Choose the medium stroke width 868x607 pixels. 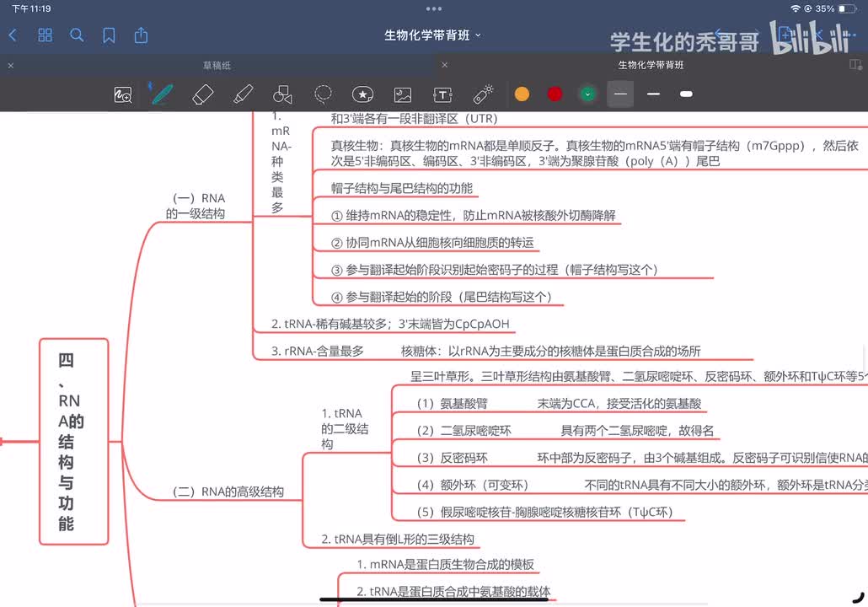[653, 94]
